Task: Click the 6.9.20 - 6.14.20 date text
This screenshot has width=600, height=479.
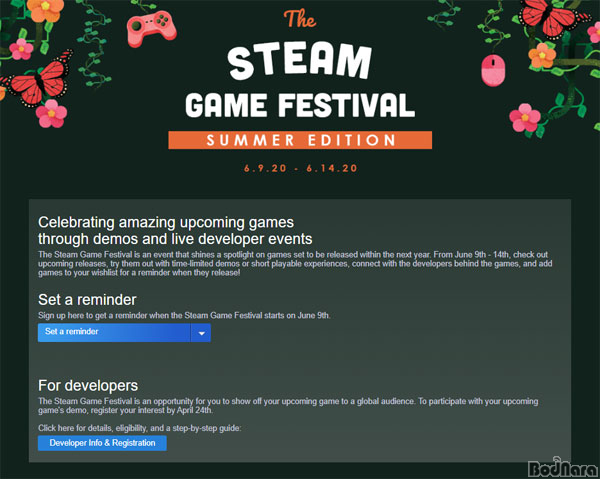Action: 300,168
